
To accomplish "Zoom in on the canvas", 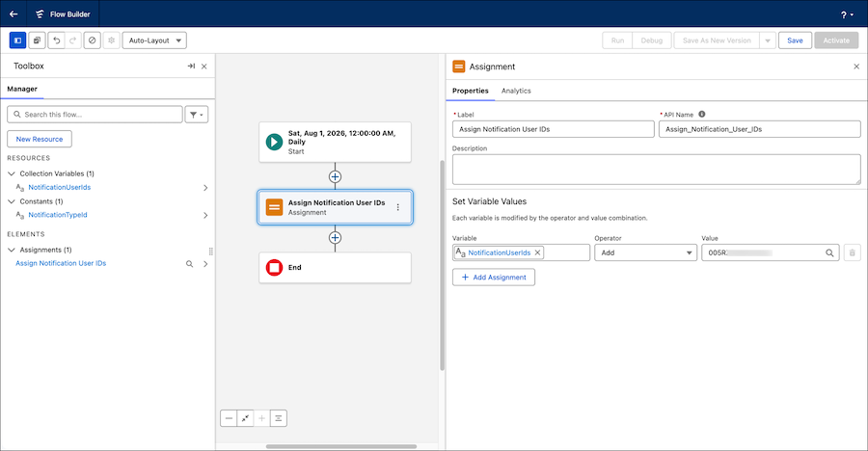I will coord(261,418).
